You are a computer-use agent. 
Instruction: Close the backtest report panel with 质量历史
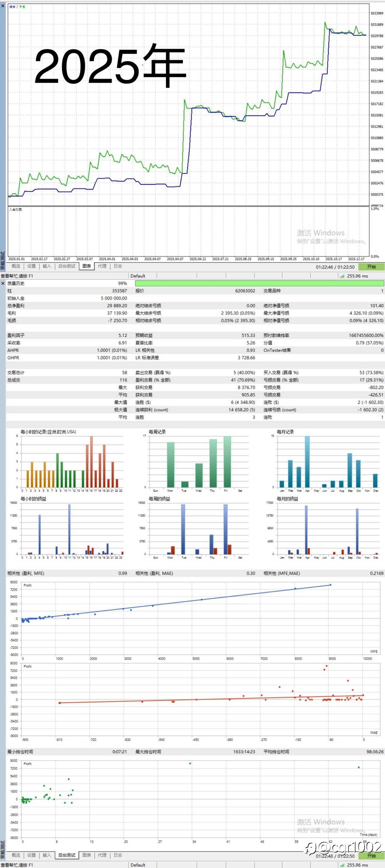[3, 283]
